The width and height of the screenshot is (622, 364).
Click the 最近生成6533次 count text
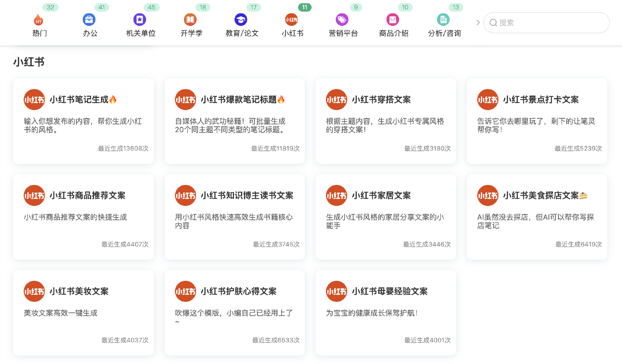276,340
